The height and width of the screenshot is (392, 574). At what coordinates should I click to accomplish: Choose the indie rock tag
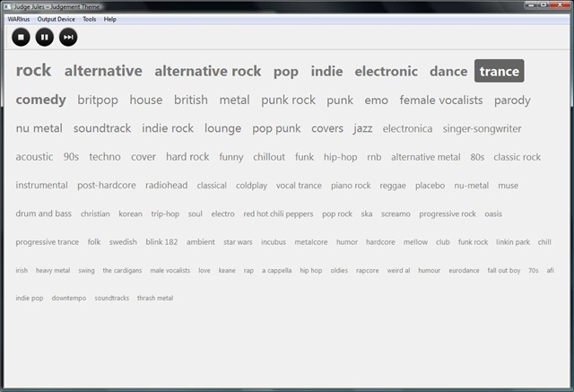[x=168, y=128]
